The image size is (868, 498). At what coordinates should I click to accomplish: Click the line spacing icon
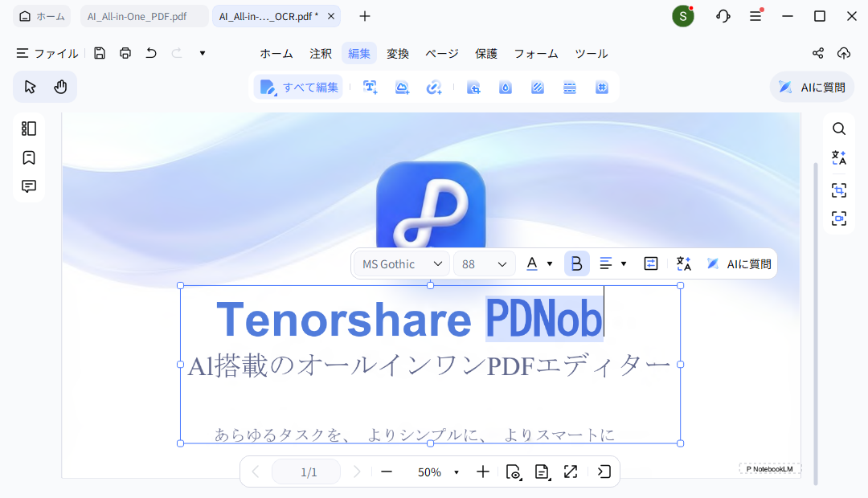651,264
